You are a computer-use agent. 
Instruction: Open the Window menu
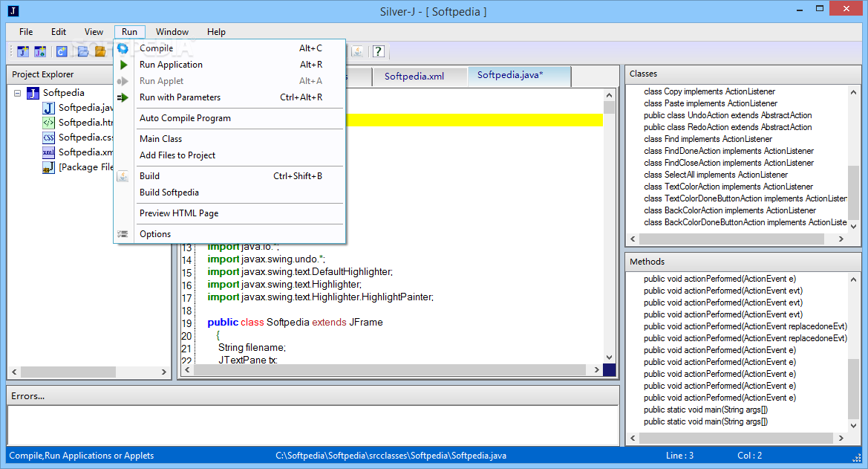point(172,32)
